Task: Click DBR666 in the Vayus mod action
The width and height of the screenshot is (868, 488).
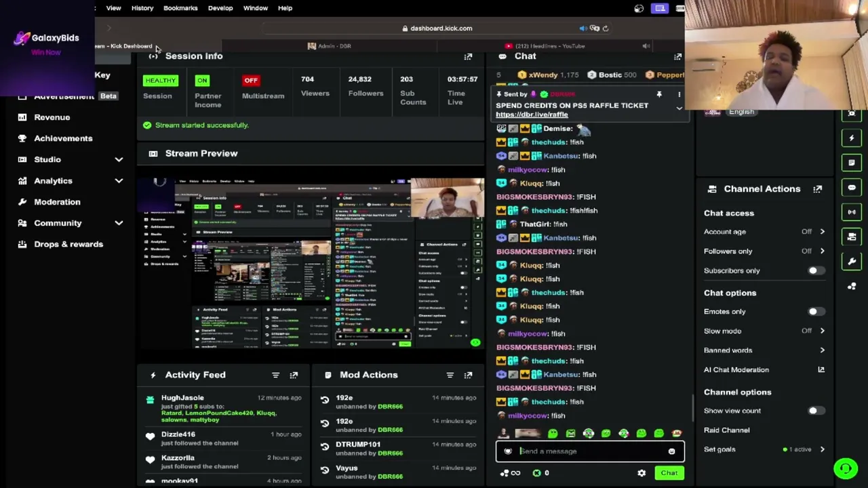Action: click(390, 476)
